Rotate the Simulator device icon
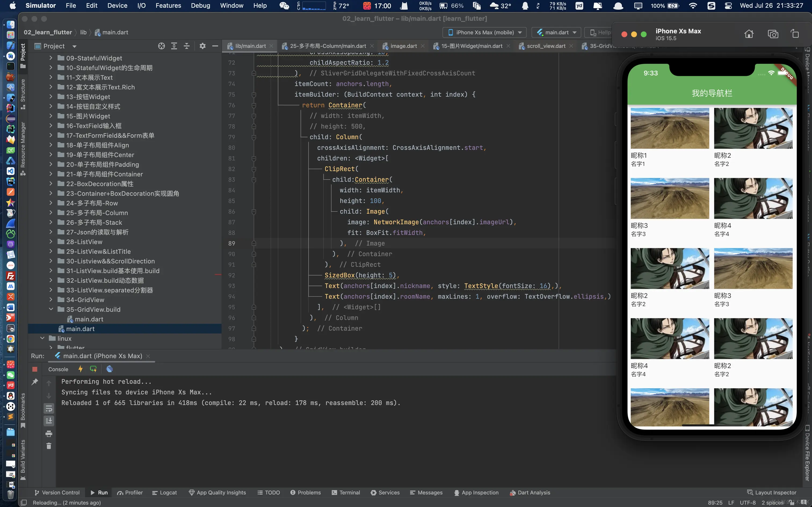The width and height of the screenshot is (812, 507). coord(795,34)
